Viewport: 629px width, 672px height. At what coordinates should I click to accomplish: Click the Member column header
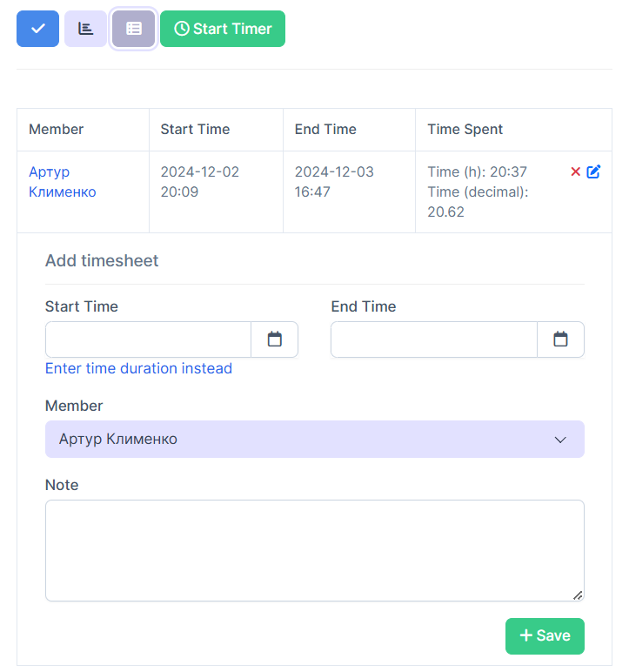click(x=57, y=130)
